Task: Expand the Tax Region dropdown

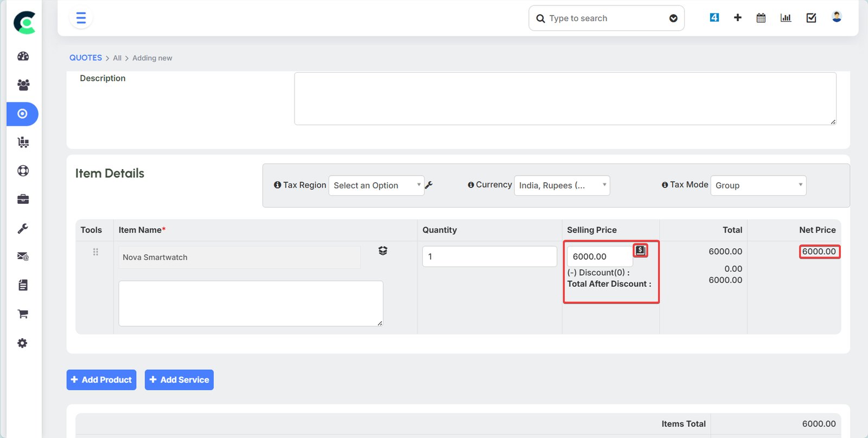Action: click(376, 185)
